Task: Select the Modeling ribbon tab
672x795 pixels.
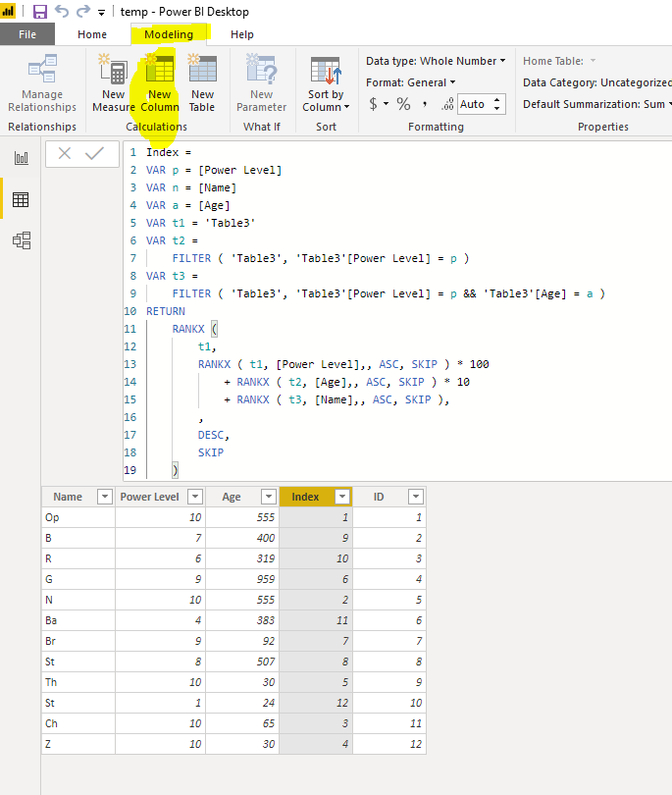Action: pos(169,34)
